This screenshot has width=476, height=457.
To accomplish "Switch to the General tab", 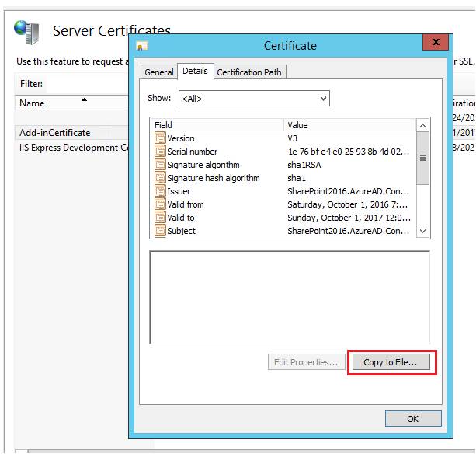I will 159,72.
